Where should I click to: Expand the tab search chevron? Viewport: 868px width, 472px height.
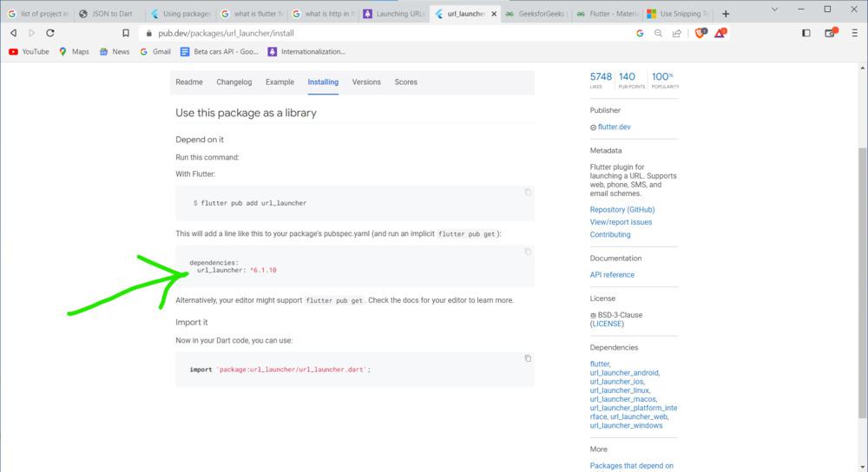coord(774,10)
